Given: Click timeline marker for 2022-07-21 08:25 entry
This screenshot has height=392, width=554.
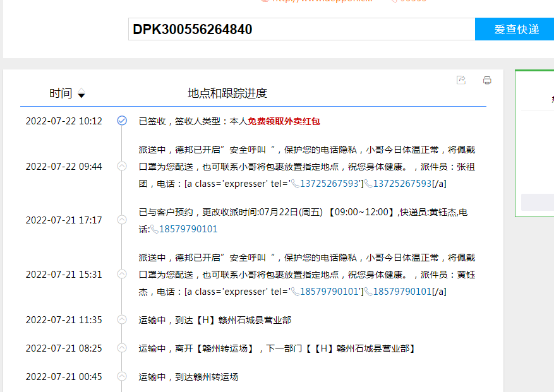Looking at the screenshot, I should point(122,348).
